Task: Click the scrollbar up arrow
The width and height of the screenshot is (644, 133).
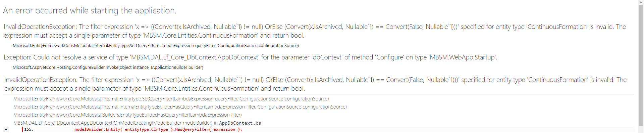Action: (x=641, y=3)
